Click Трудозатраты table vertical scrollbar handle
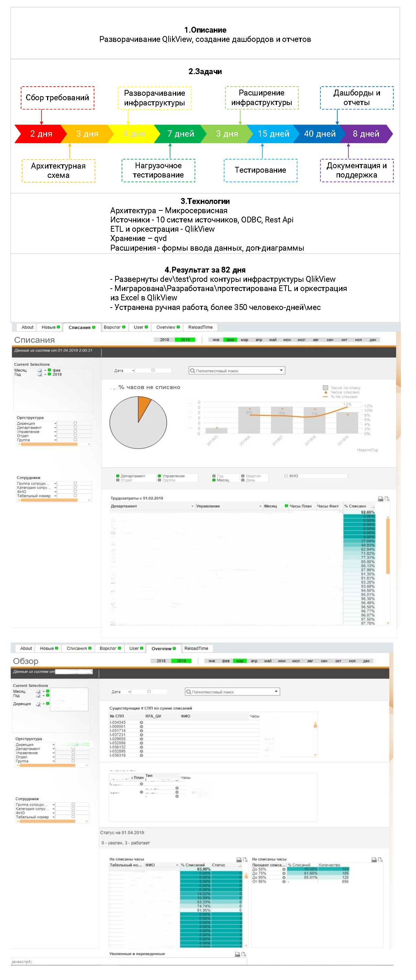The height and width of the screenshot is (980, 416). pyautogui.click(x=388, y=546)
